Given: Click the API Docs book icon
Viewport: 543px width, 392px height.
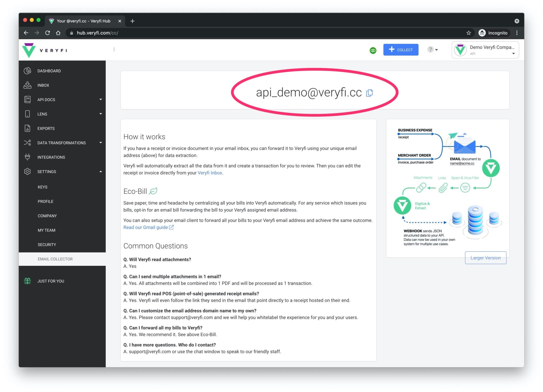Looking at the screenshot, I should point(28,99).
